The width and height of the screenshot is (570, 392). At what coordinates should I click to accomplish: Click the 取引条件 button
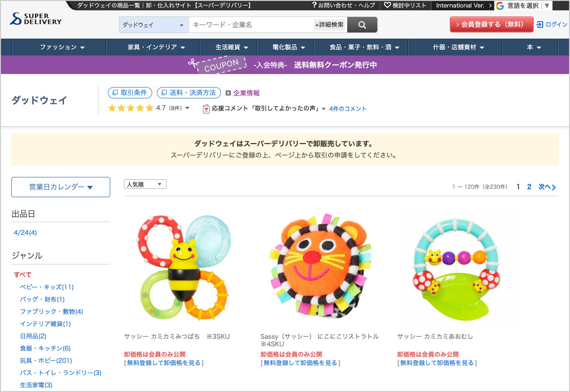tap(130, 93)
